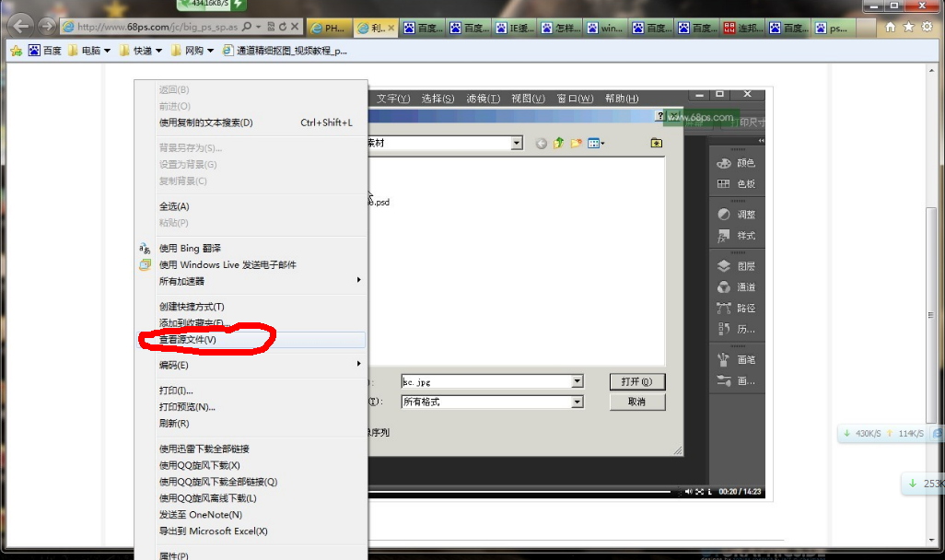The image size is (945, 560).
Task: Expand the 网购 favorites folder
Action: point(192,51)
